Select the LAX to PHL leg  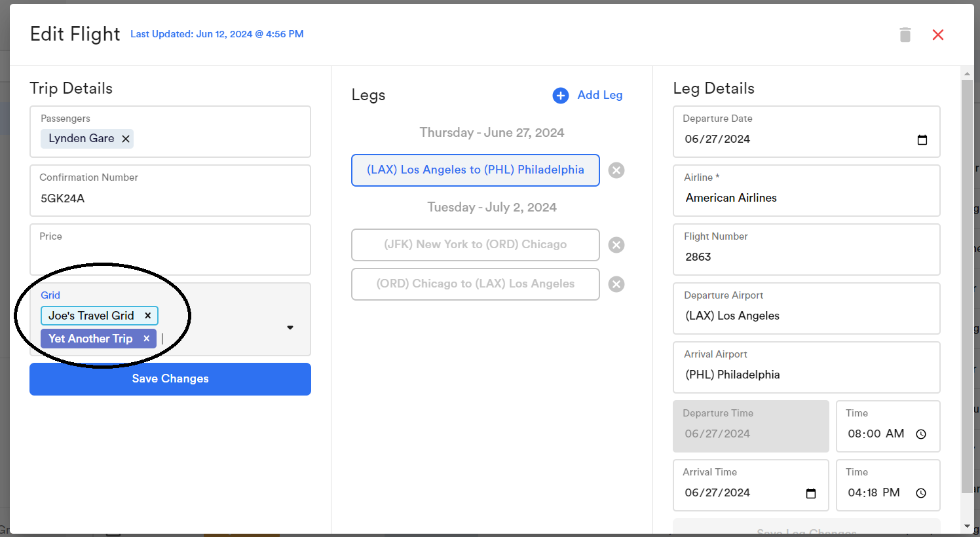pyautogui.click(x=476, y=170)
